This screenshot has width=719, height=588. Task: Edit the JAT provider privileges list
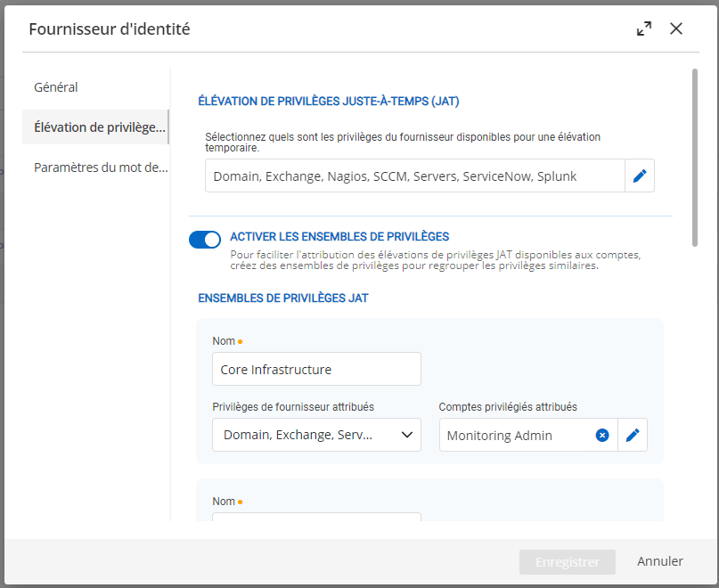(639, 176)
